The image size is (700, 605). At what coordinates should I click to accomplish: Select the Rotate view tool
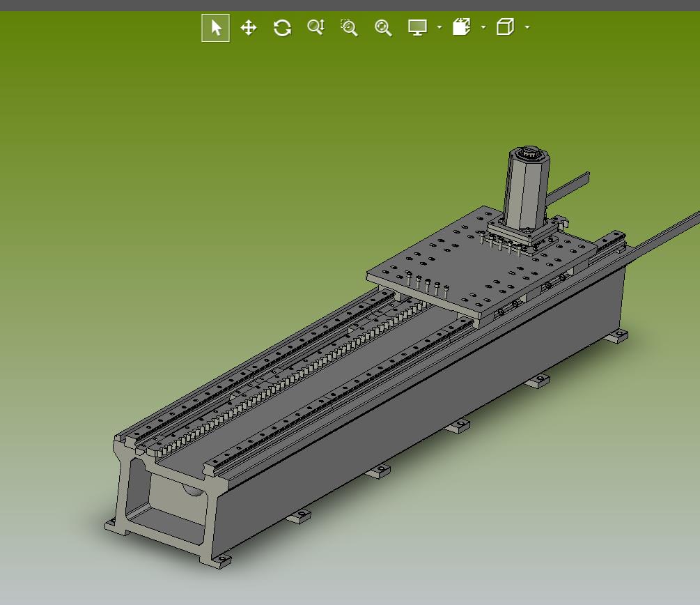pyautogui.click(x=282, y=28)
